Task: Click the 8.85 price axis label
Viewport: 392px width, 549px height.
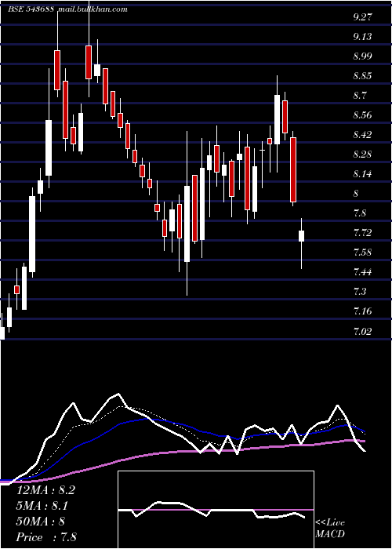Action: click(362, 75)
